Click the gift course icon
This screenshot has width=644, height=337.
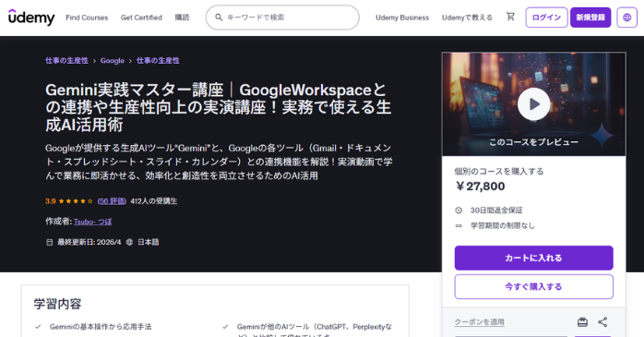tap(582, 322)
